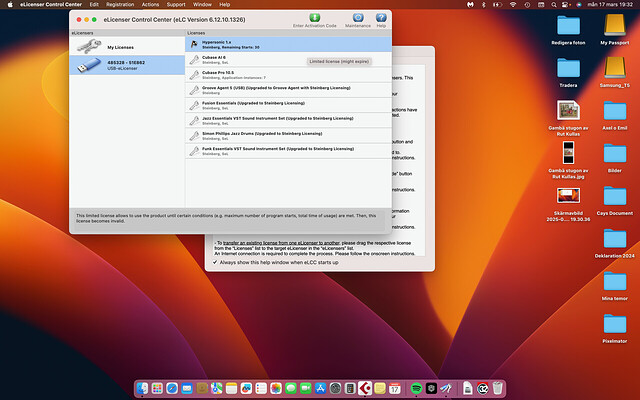Click the battery status icon

coord(497,4)
